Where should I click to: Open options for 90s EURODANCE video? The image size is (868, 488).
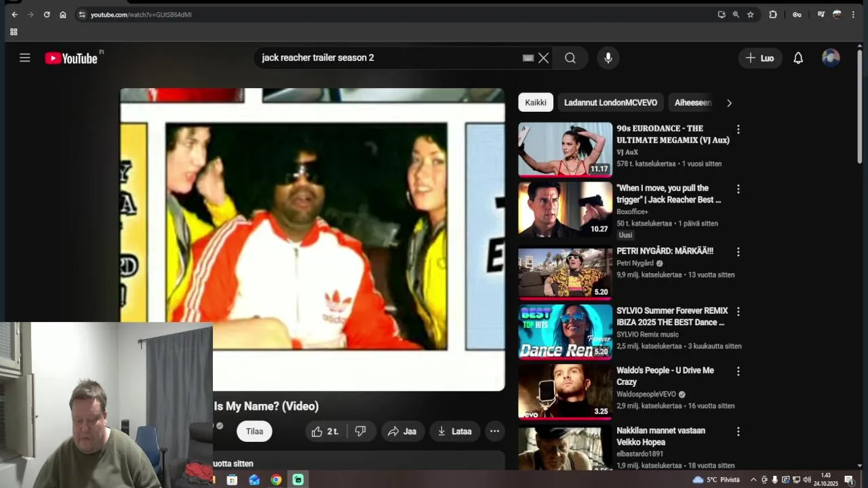[738, 129]
